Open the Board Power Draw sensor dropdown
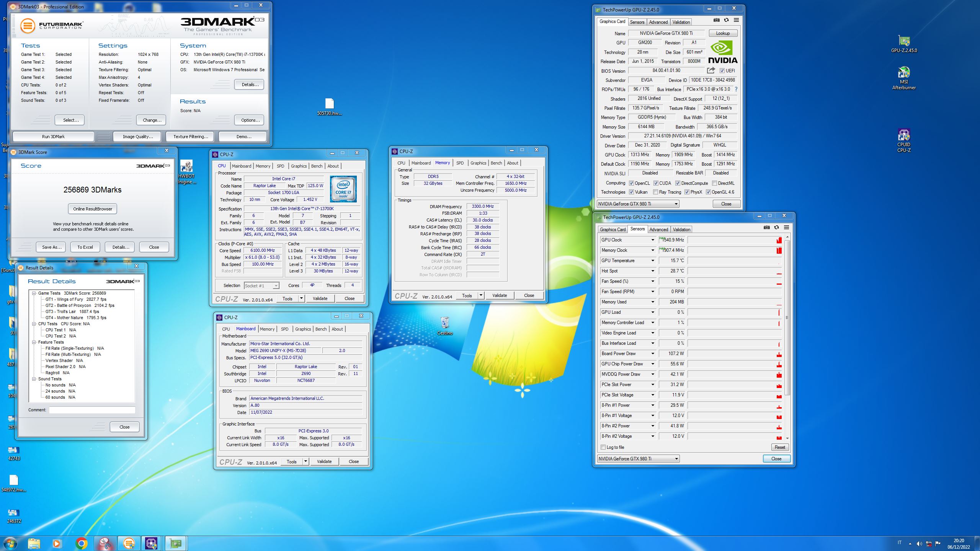The height and width of the screenshot is (551, 980). pyautogui.click(x=653, y=354)
